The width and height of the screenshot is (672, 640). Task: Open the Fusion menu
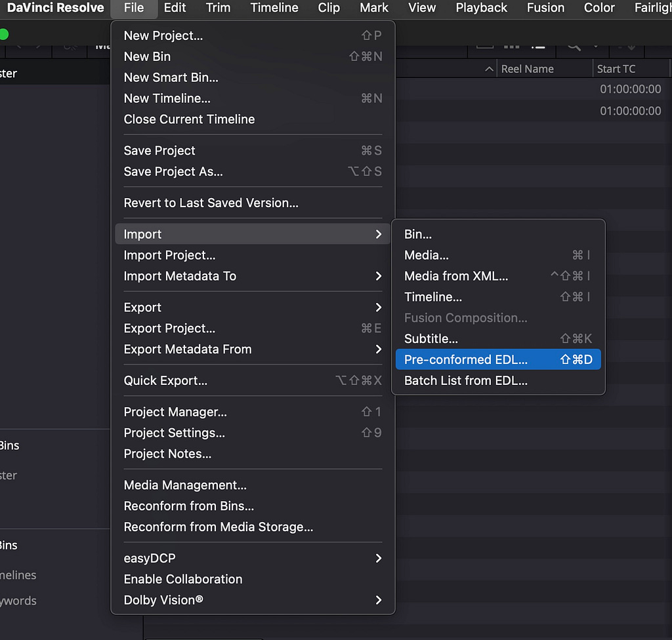545,8
